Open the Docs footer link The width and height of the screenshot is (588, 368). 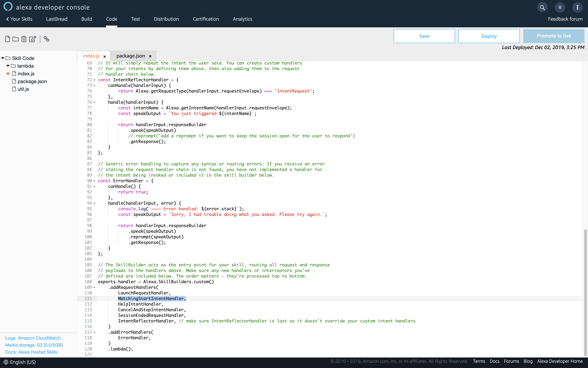point(494,361)
